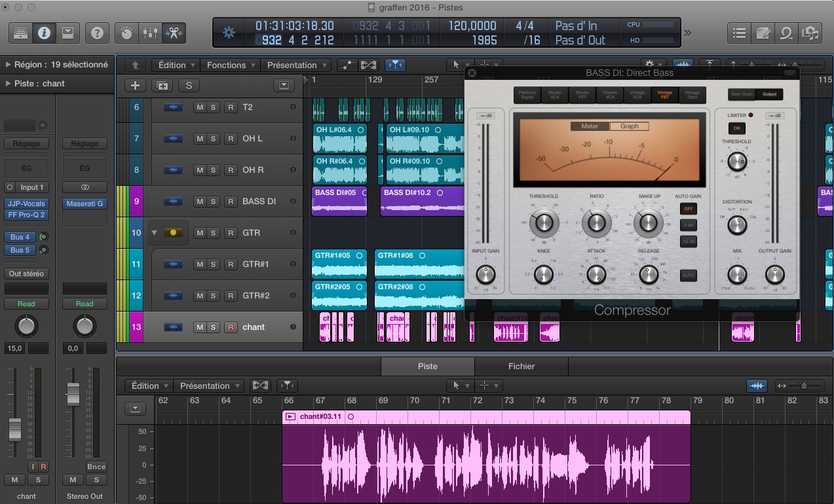The height and width of the screenshot is (504, 834).
Task: Adjust the compressor Threshold knob
Action: point(544,223)
